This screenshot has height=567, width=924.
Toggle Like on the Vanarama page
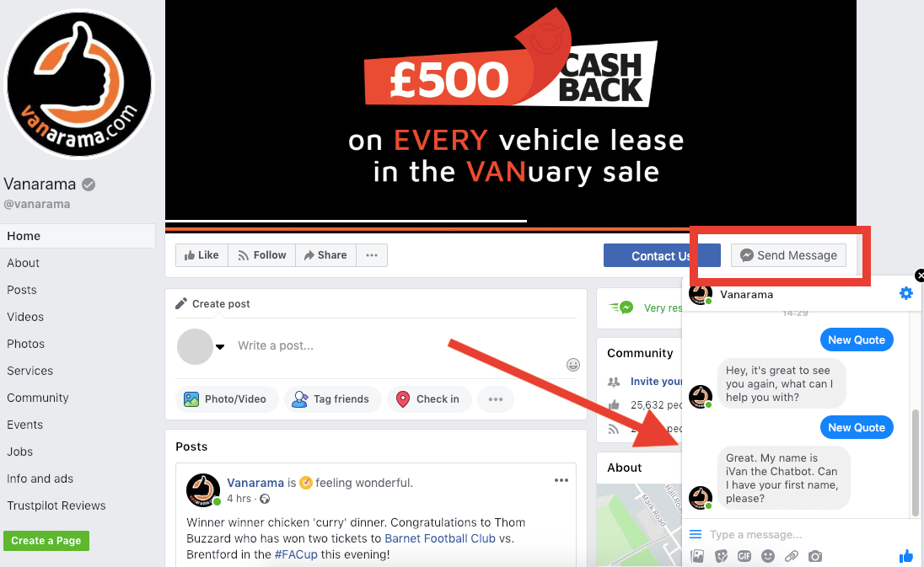[x=201, y=255]
